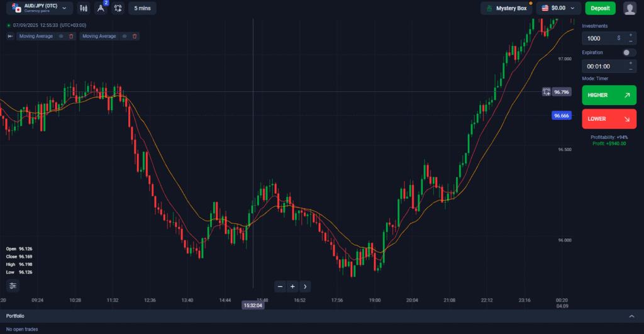Screen dimensions: 644x334
Task: Expand the Portfolio panel chevron
Action: (x=631, y=316)
